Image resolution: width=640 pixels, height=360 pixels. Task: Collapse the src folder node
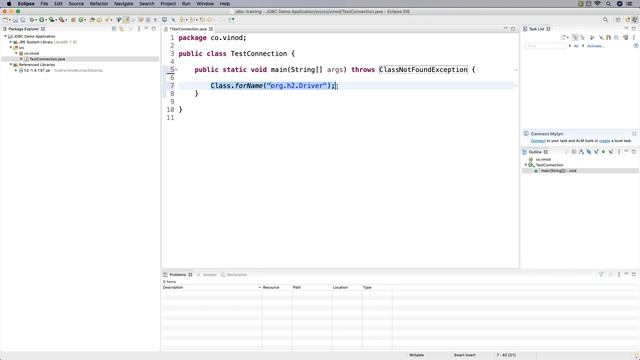pyautogui.click(x=11, y=48)
